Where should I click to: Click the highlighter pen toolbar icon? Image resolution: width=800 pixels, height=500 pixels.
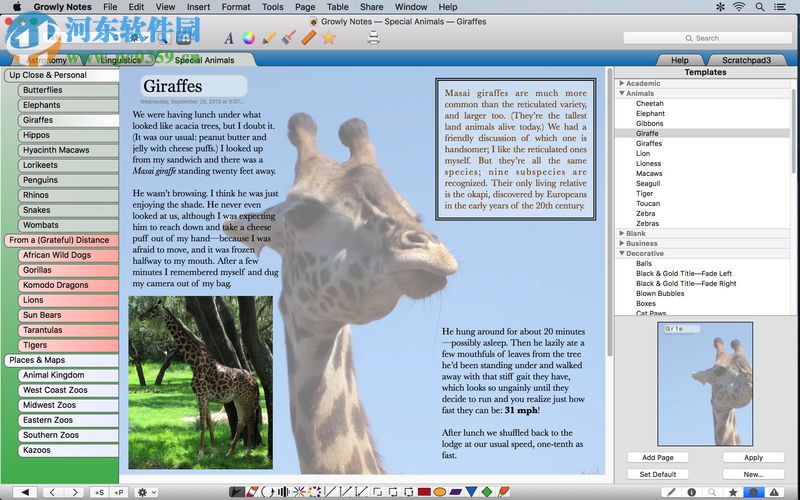269,38
